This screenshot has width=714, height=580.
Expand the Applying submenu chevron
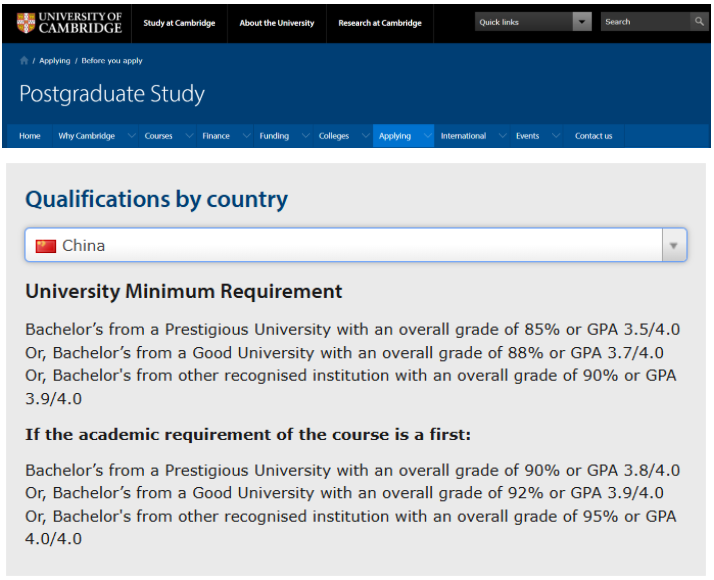pyautogui.click(x=428, y=136)
